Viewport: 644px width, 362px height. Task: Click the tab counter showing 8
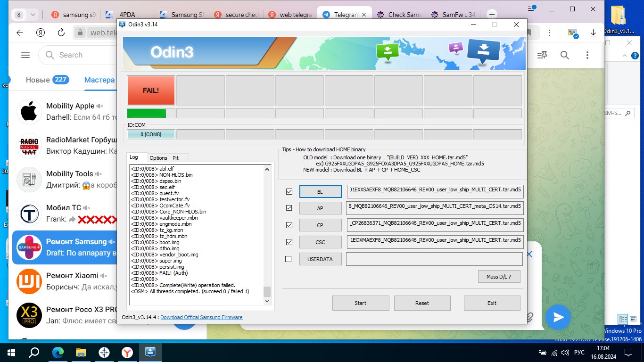pyautogui.click(x=19, y=15)
